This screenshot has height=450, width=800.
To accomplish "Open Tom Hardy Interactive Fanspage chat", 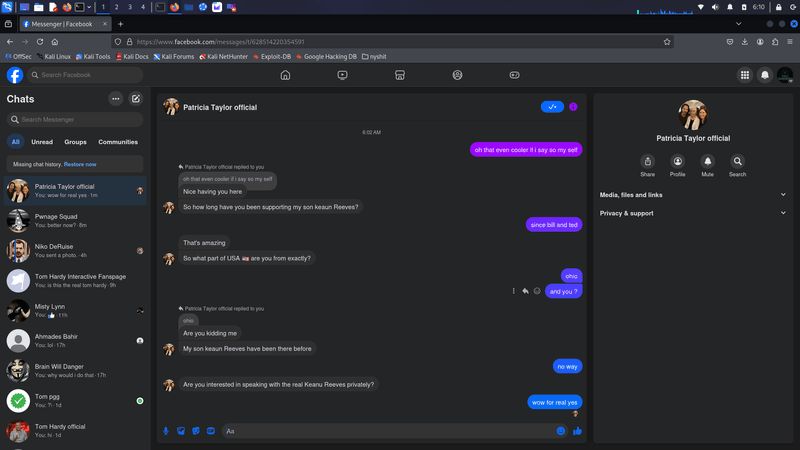I will tap(75, 281).
